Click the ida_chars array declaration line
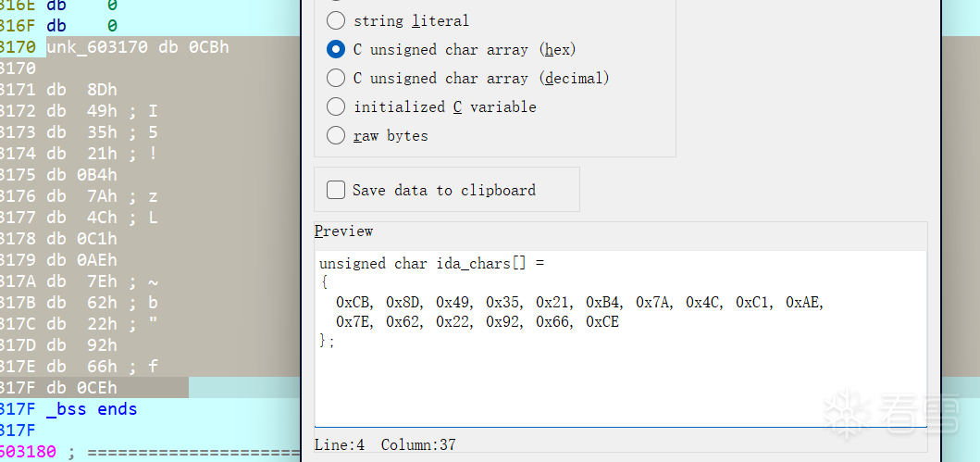The width and height of the screenshot is (980, 462). point(432,264)
